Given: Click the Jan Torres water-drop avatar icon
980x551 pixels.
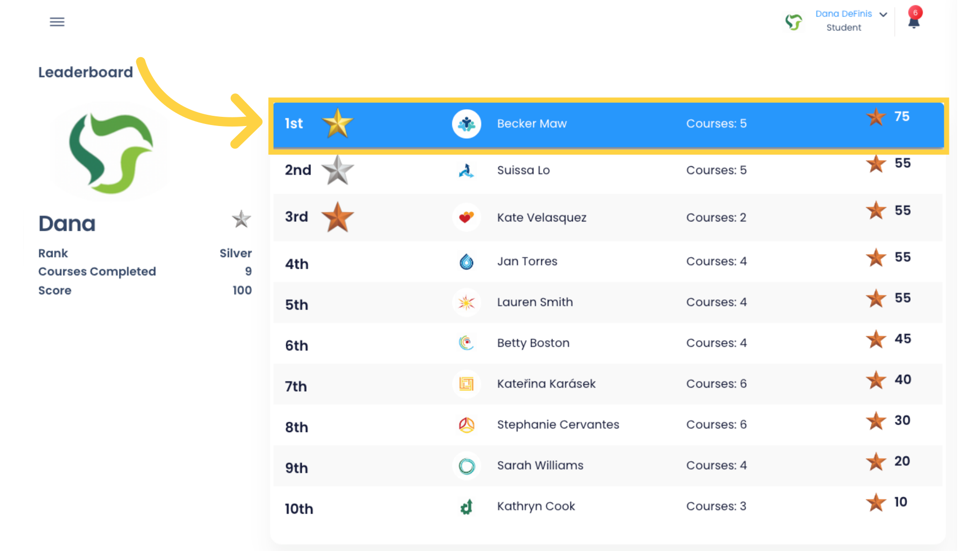Looking at the screenshot, I should click(467, 261).
